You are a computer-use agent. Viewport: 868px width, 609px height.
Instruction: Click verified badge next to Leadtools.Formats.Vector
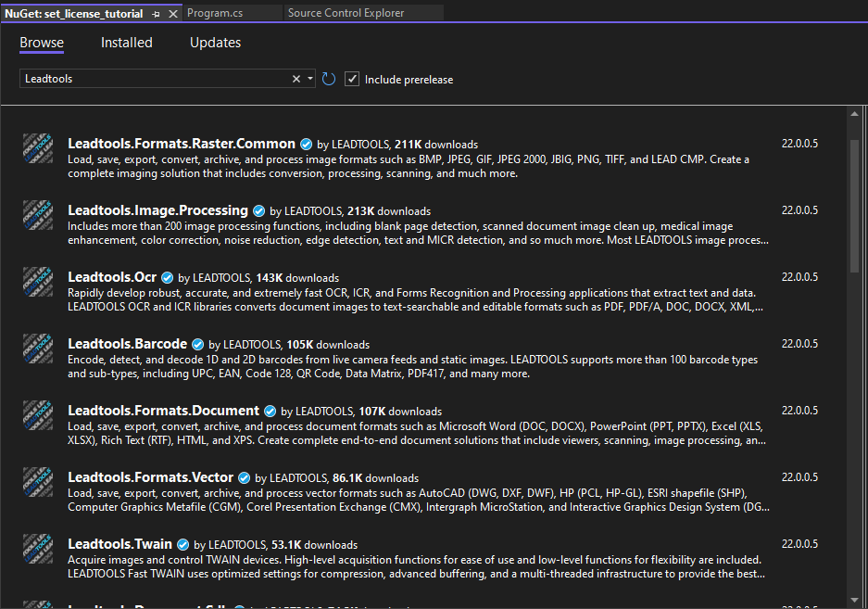coord(244,478)
